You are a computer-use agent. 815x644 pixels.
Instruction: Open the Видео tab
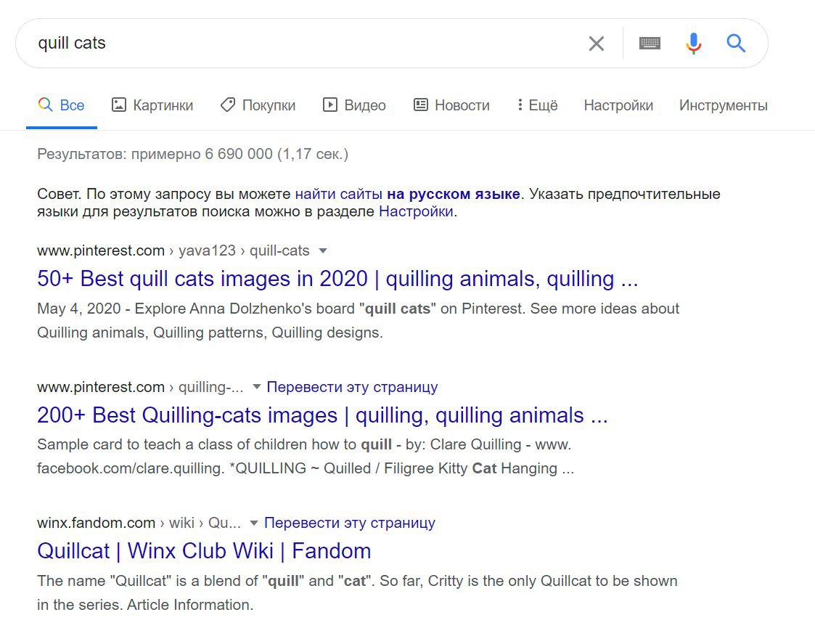(x=354, y=105)
